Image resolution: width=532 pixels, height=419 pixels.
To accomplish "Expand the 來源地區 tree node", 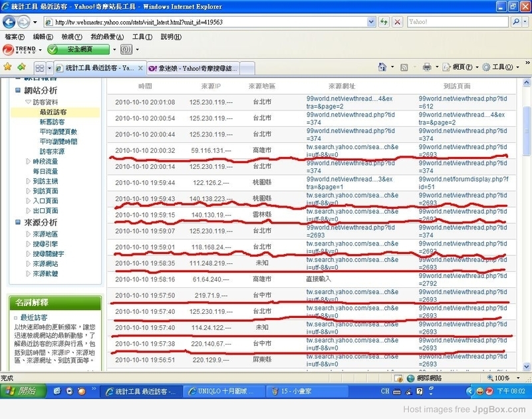I will pyautogui.click(x=29, y=234).
